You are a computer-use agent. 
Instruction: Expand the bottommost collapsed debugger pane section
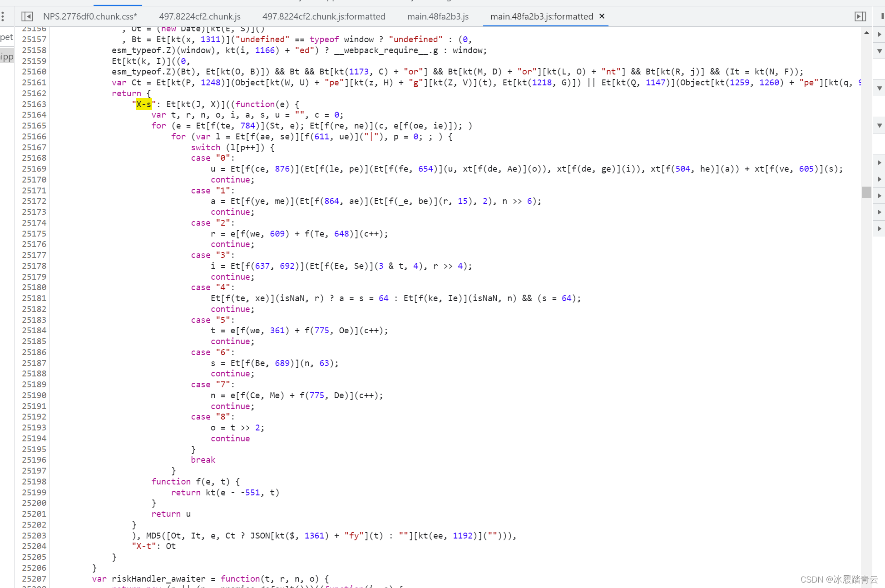[880, 229]
